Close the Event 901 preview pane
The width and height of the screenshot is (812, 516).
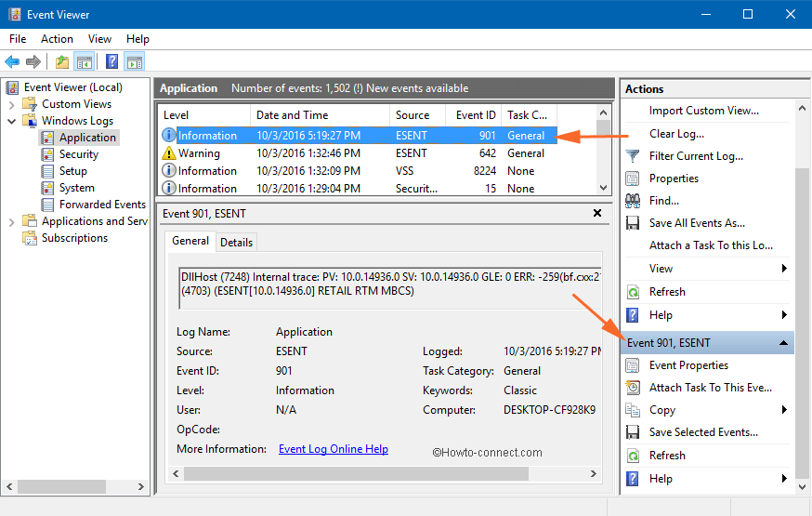pyautogui.click(x=597, y=213)
